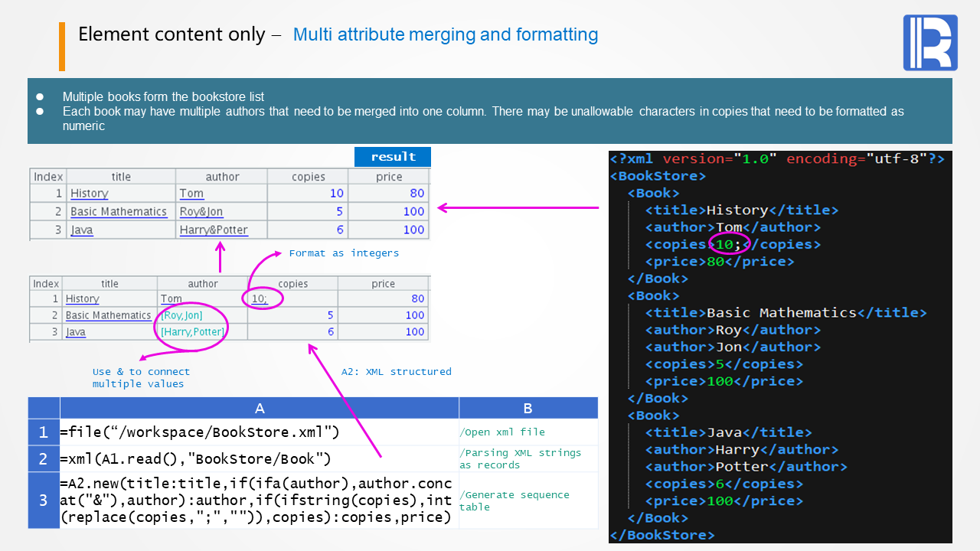Select row number 3 in the code grid

tap(44, 500)
